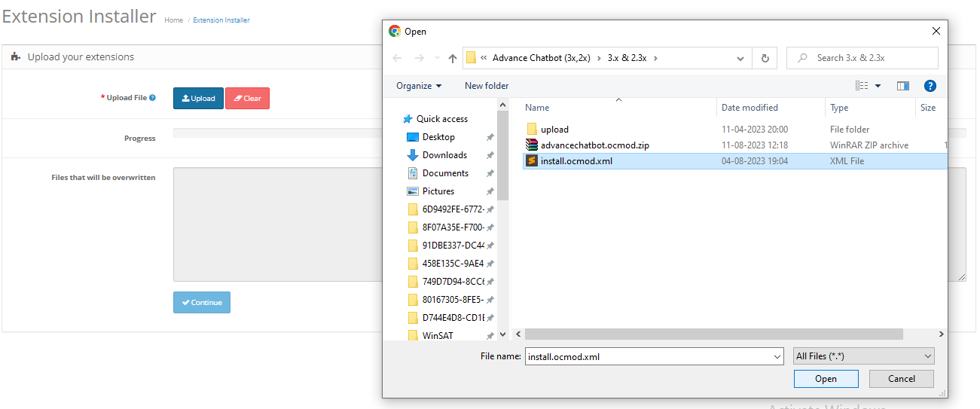Viewport: 980px width, 409px height.
Task: Click the forward arrow in Open dialog
Action: tap(419, 58)
